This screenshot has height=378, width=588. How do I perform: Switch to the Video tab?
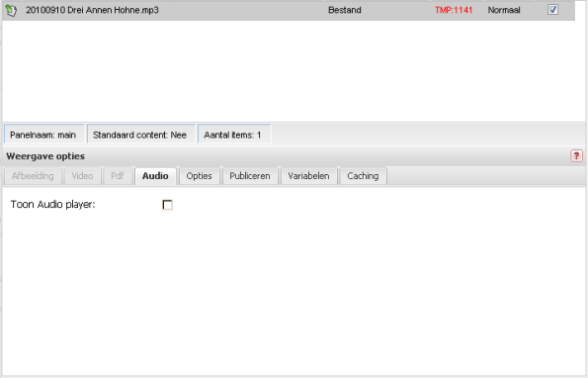point(82,176)
